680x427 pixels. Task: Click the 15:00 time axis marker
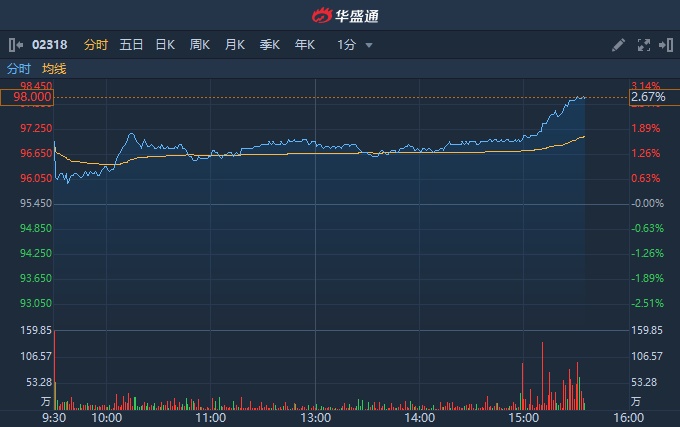point(523,417)
